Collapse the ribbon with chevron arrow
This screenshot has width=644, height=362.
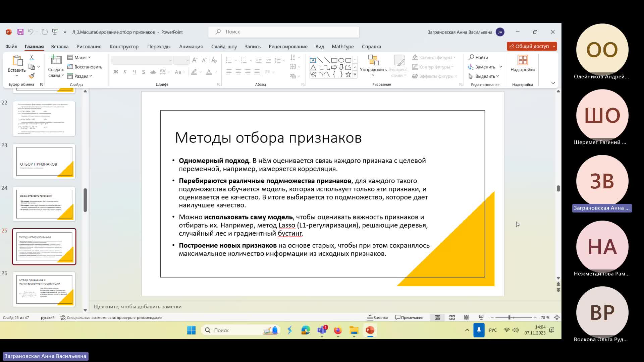[x=553, y=83]
